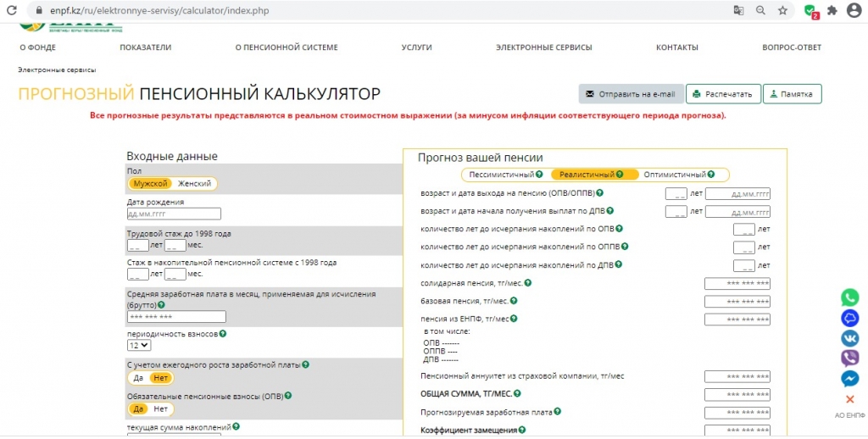
Task: Select Женский gender option
Action: coord(195,184)
